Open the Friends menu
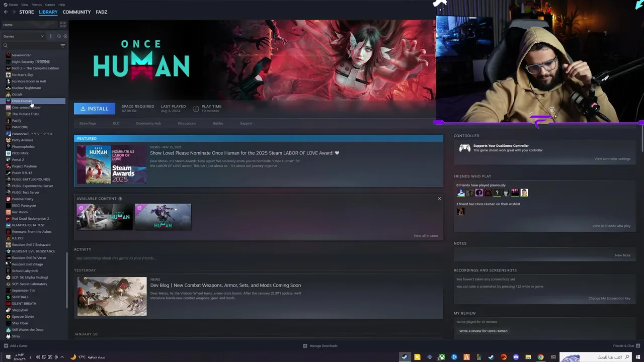Image resolution: width=644 pixels, height=362 pixels. [37, 5]
